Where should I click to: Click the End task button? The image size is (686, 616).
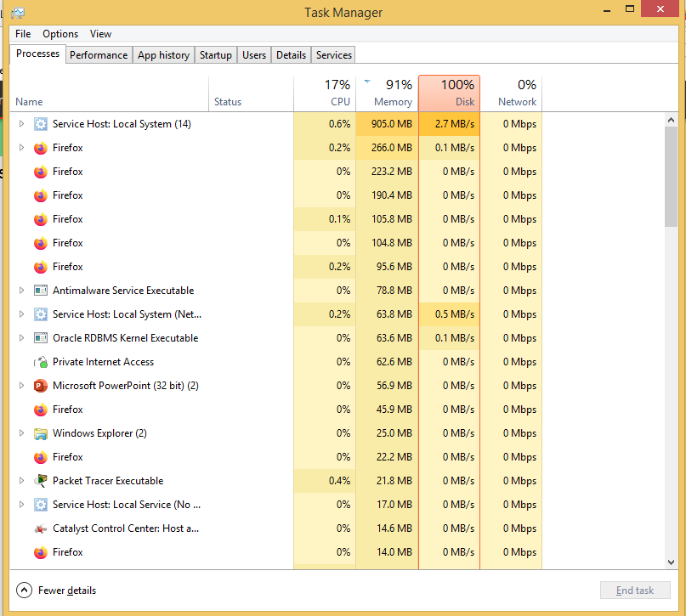(x=635, y=591)
